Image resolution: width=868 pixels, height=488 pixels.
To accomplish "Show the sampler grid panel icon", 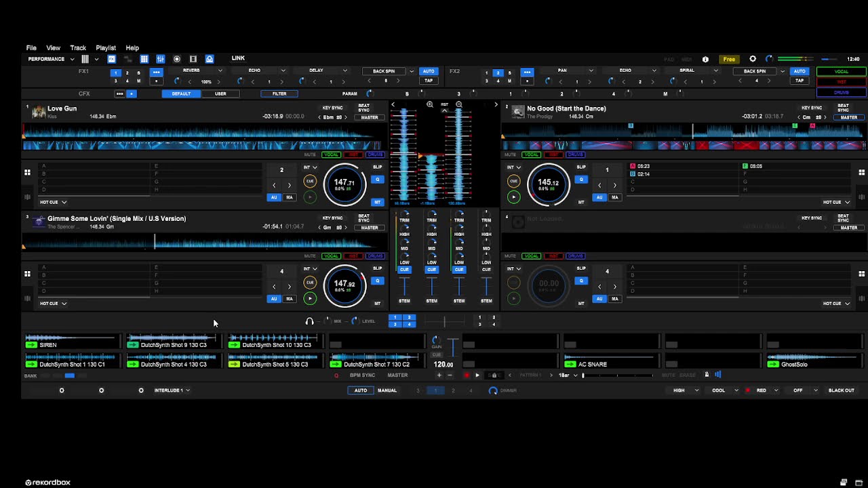I will 144,59.
